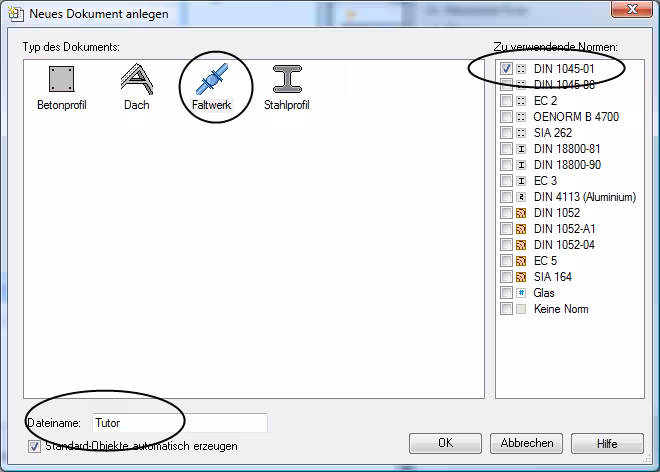
Task: Enable the DIN 1045-88 norm checkbox
Action: (x=507, y=85)
